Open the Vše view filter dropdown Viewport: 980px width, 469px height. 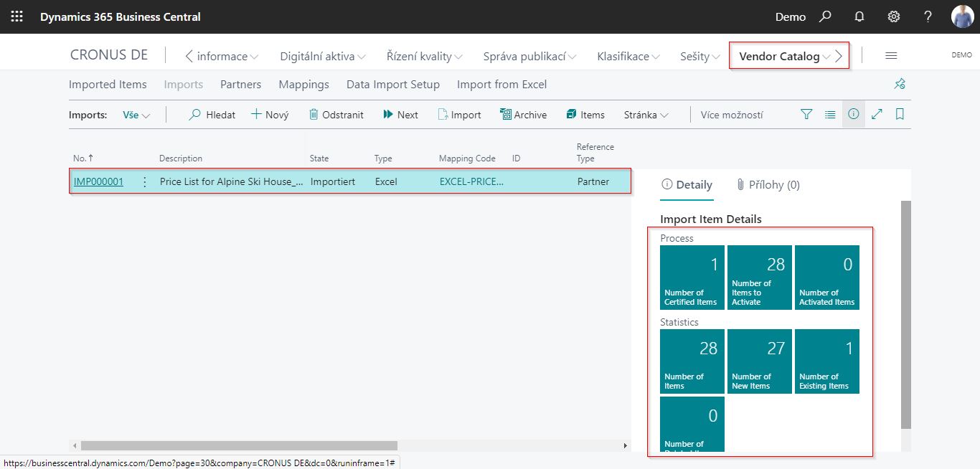click(136, 115)
